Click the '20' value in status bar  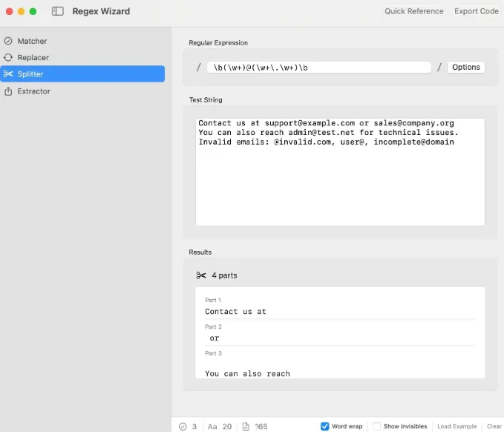point(227,427)
